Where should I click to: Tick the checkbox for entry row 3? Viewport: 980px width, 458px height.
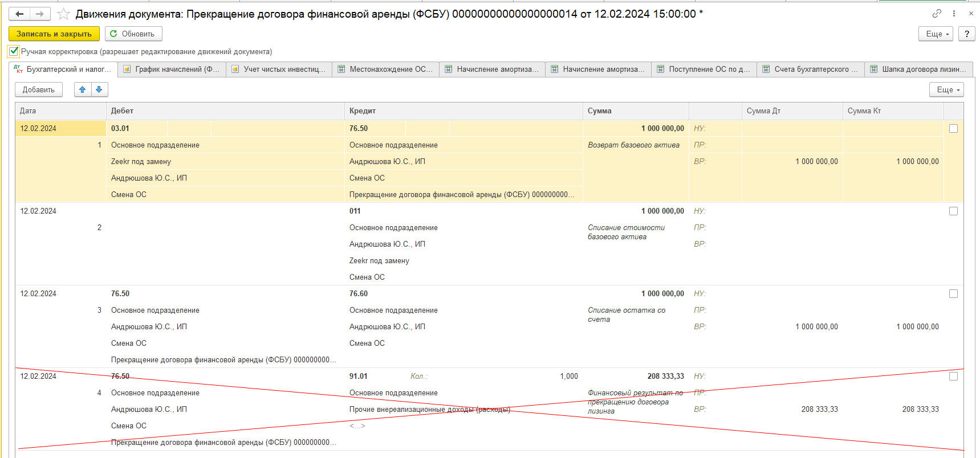pyautogui.click(x=953, y=294)
